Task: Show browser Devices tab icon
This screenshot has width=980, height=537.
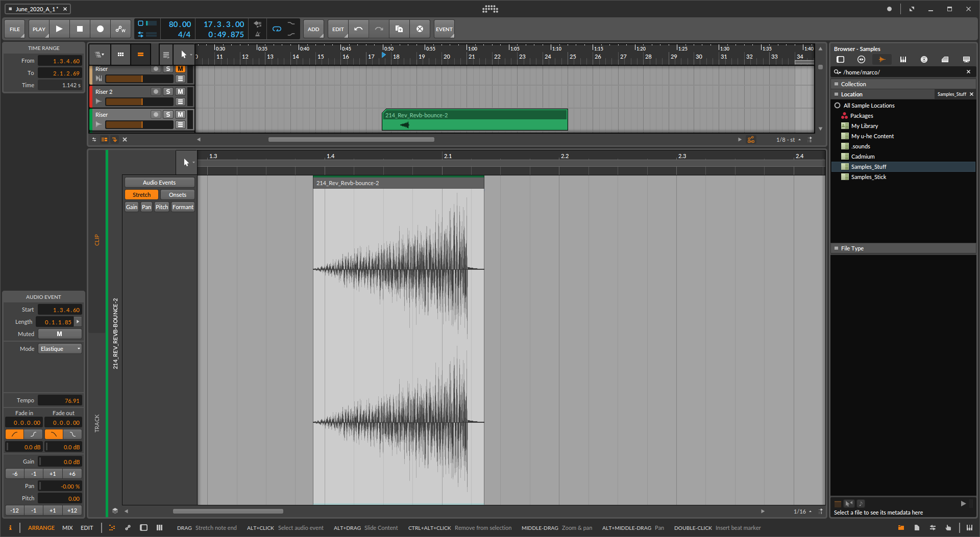Action: (x=862, y=60)
